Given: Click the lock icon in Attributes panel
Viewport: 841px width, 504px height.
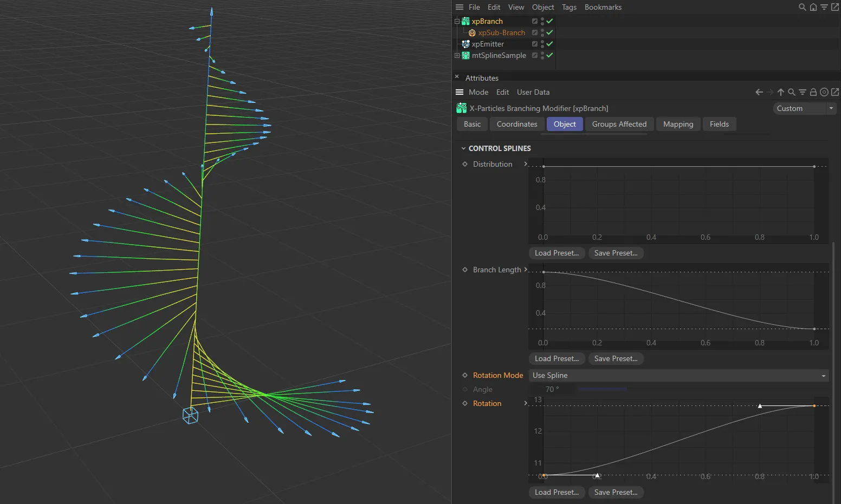Looking at the screenshot, I should point(813,92).
